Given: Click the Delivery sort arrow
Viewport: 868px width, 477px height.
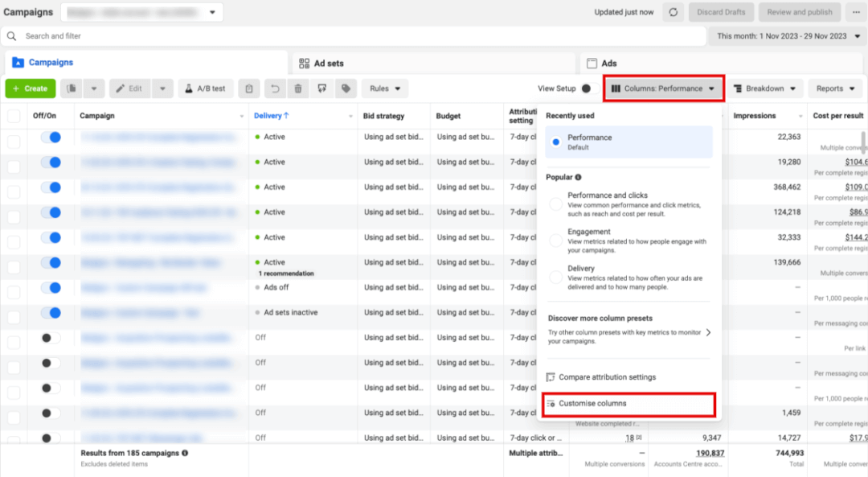Looking at the screenshot, I should tap(286, 116).
